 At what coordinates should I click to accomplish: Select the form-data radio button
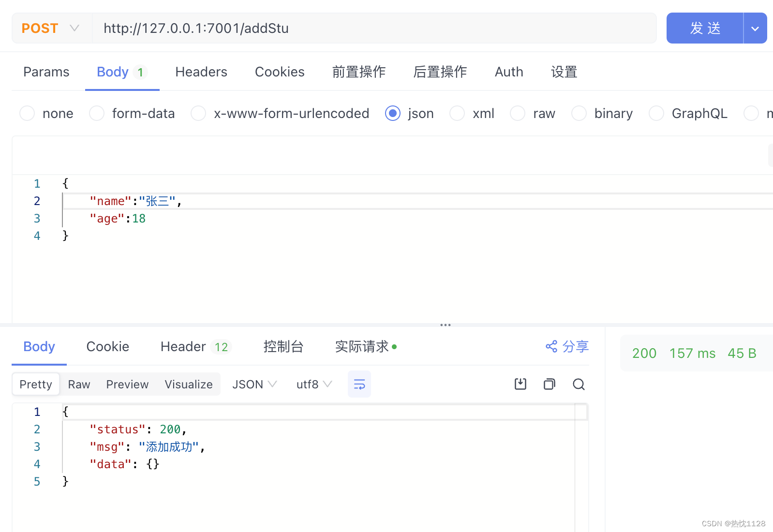[x=97, y=113]
